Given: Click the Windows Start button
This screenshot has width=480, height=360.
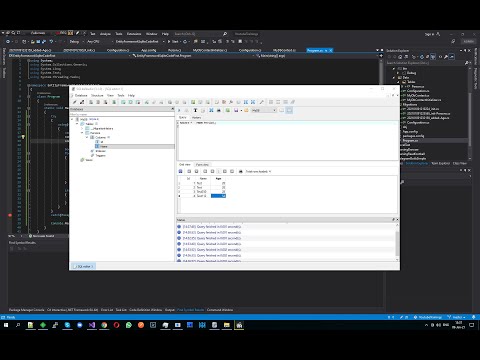Looking at the screenshot, I should [x=6, y=325].
